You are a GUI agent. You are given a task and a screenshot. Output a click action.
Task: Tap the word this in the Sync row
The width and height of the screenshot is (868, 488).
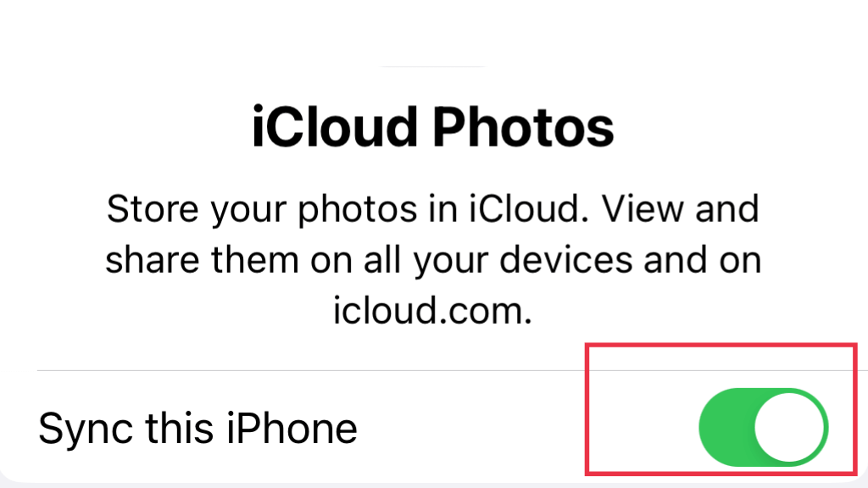click(x=180, y=428)
